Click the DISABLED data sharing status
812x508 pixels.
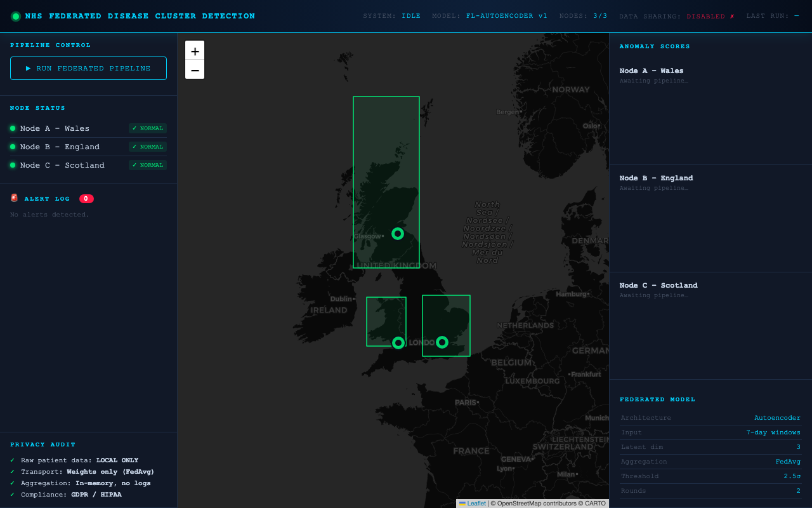[710, 17]
